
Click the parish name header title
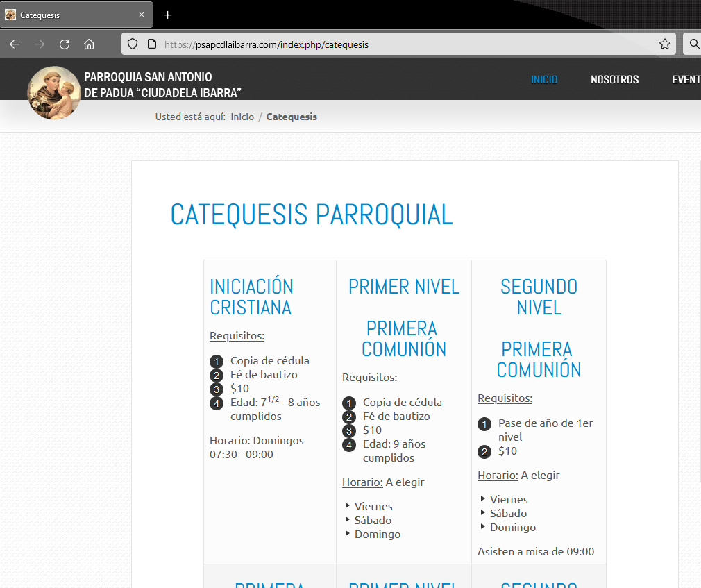(x=162, y=85)
